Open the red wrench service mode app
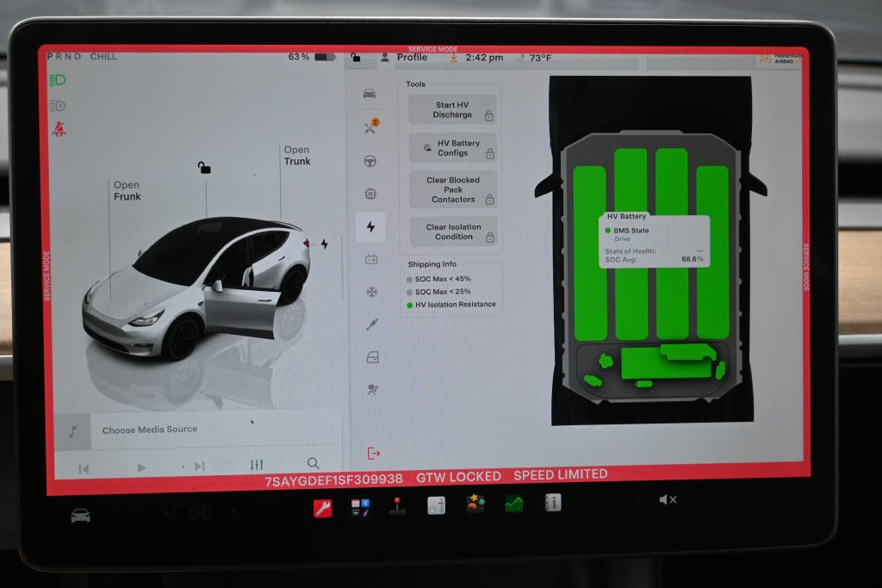The width and height of the screenshot is (882, 588). (x=322, y=508)
